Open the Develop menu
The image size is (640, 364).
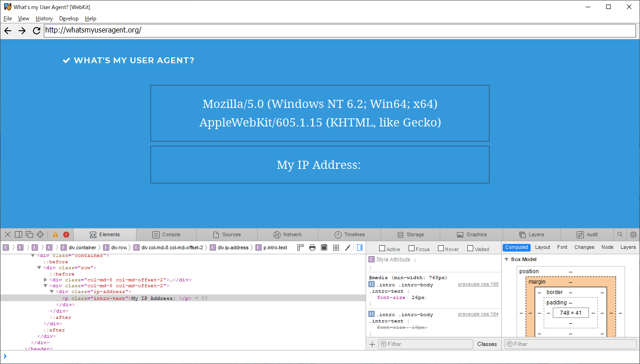69,19
